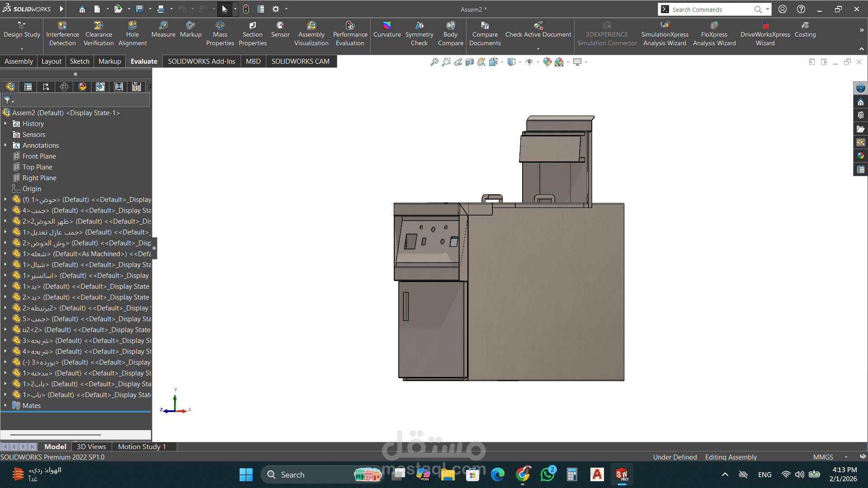Toggle the Hide/Show Items eye icon
The image size is (868, 488).
(529, 62)
